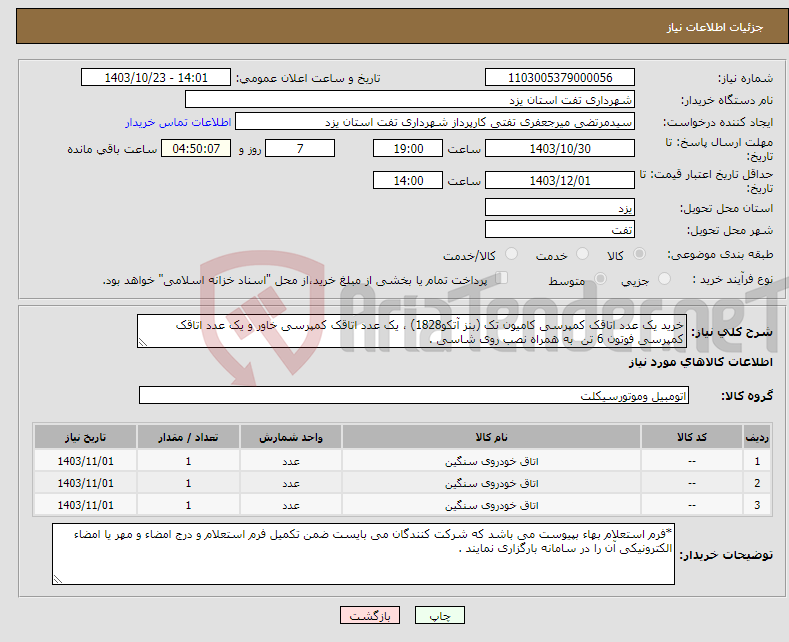This screenshot has height=642, width=789.
Task: Click the resize grip of the description textarea
Action: click(143, 342)
